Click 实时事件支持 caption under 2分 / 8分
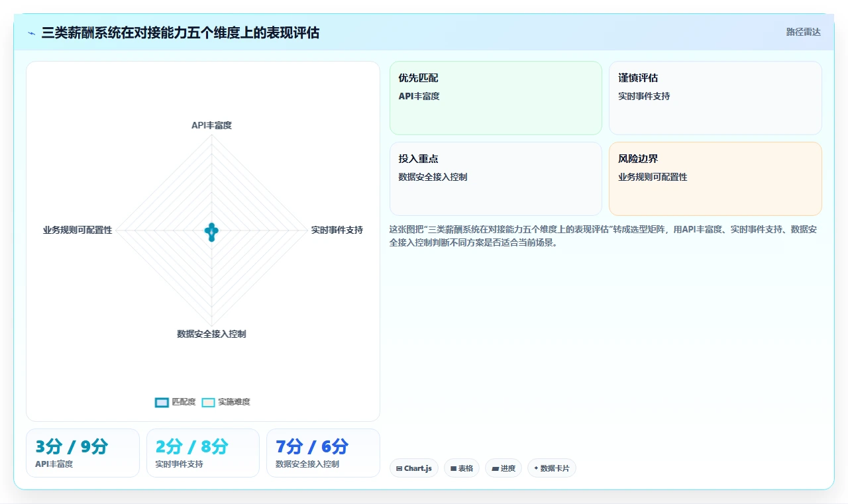Viewport: 848px width, 504px height. 179,464
